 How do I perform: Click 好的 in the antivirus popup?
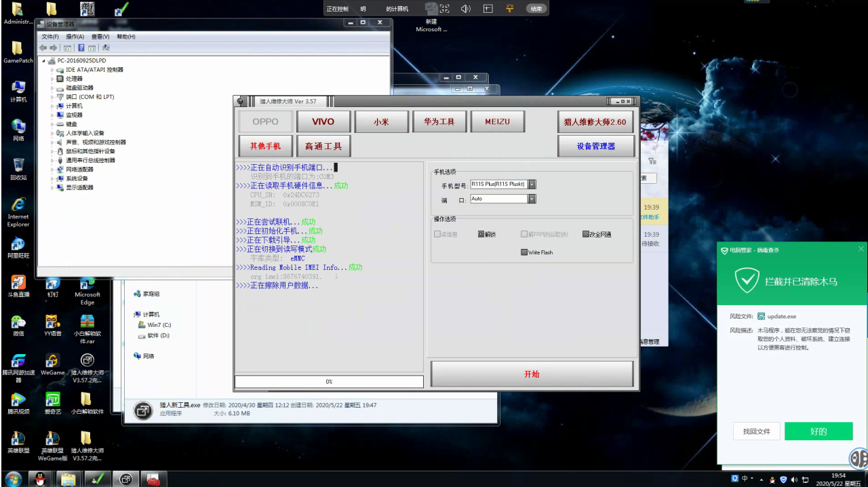tap(818, 431)
